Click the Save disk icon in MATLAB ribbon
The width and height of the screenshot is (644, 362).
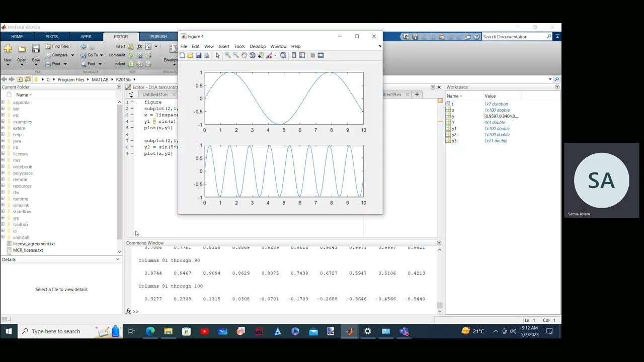tap(36, 49)
